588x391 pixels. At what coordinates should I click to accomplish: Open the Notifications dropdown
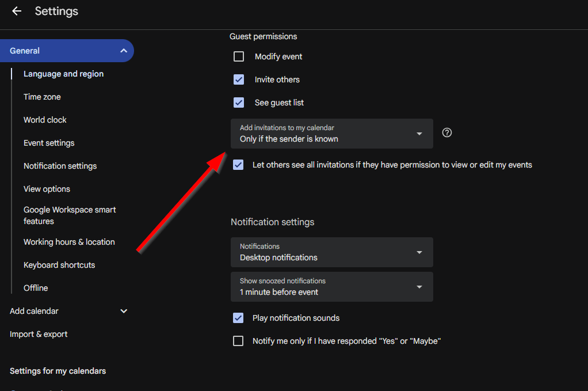331,252
